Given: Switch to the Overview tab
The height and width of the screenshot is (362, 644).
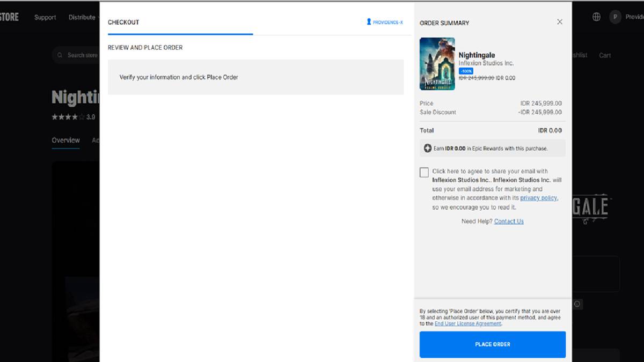Looking at the screenshot, I should (x=65, y=141).
